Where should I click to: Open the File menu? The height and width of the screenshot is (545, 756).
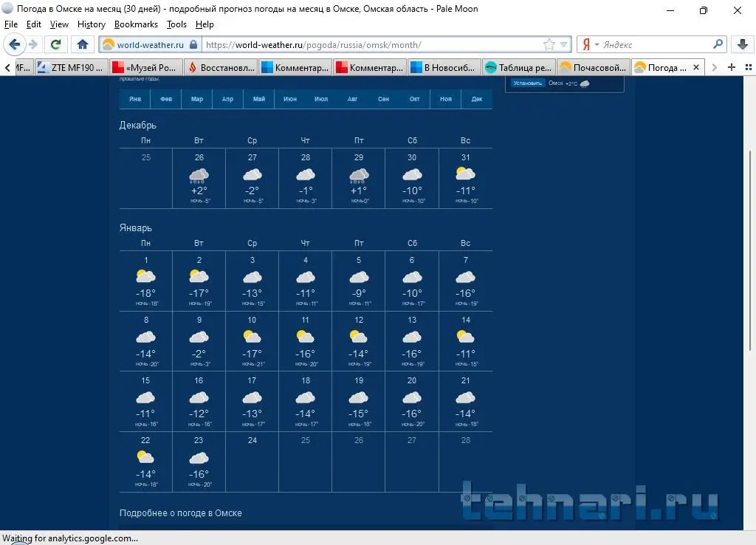[x=10, y=24]
